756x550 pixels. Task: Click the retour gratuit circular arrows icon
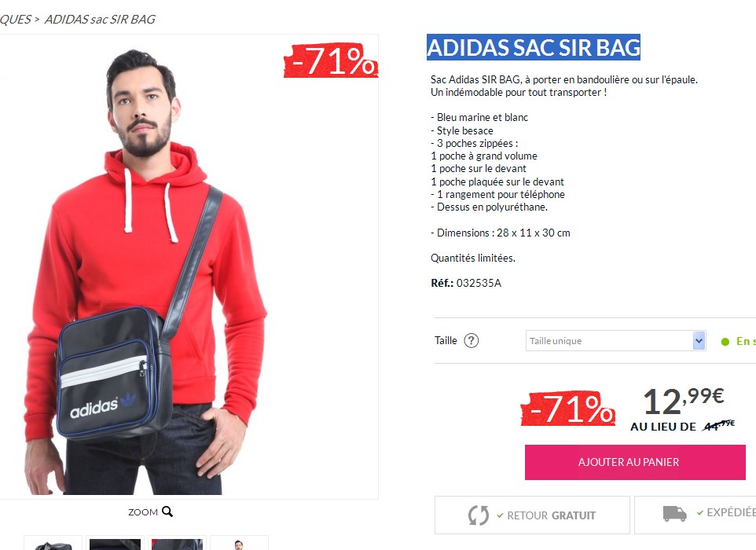(x=479, y=515)
